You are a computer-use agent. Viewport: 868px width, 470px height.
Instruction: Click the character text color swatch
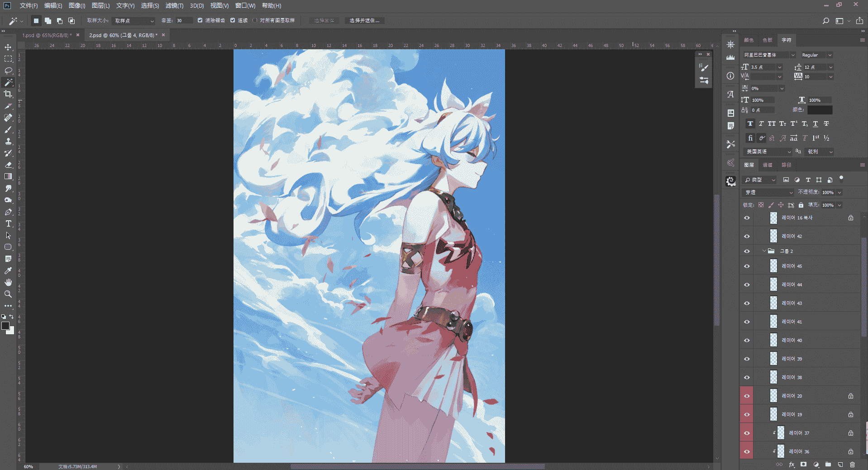click(820, 110)
